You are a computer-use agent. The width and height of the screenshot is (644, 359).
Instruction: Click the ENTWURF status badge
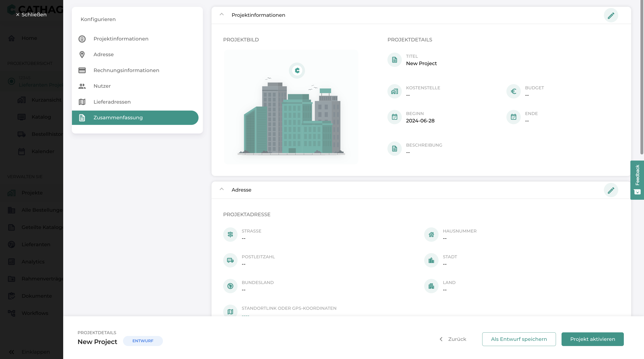pos(143,341)
